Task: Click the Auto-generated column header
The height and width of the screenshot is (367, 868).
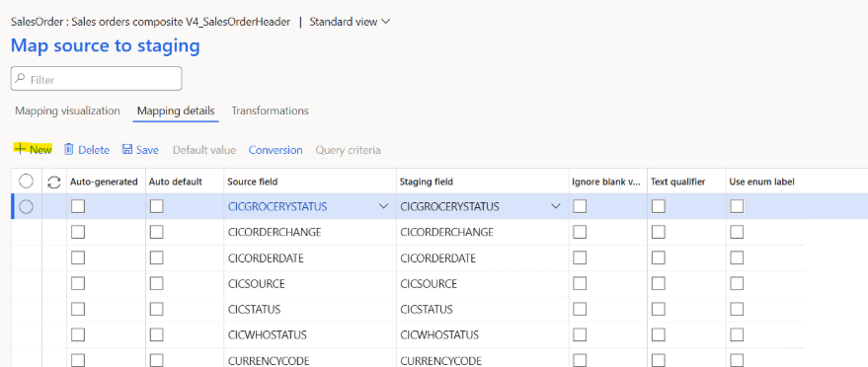Action: 104,182
